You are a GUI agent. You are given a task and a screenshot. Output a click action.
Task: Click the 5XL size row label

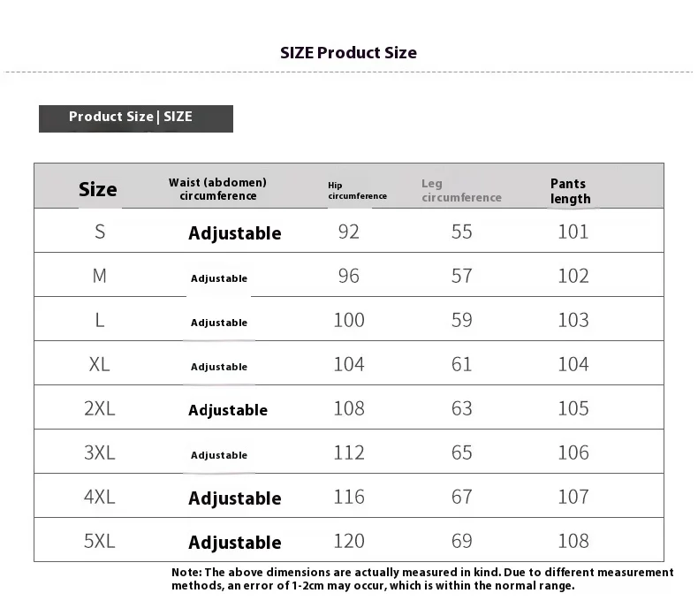coord(100,541)
